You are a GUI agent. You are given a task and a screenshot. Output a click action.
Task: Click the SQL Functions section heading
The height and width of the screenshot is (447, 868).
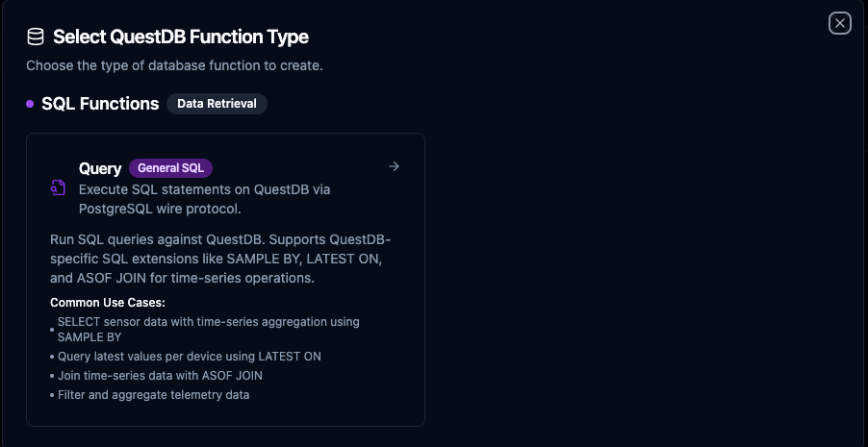coord(100,104)
